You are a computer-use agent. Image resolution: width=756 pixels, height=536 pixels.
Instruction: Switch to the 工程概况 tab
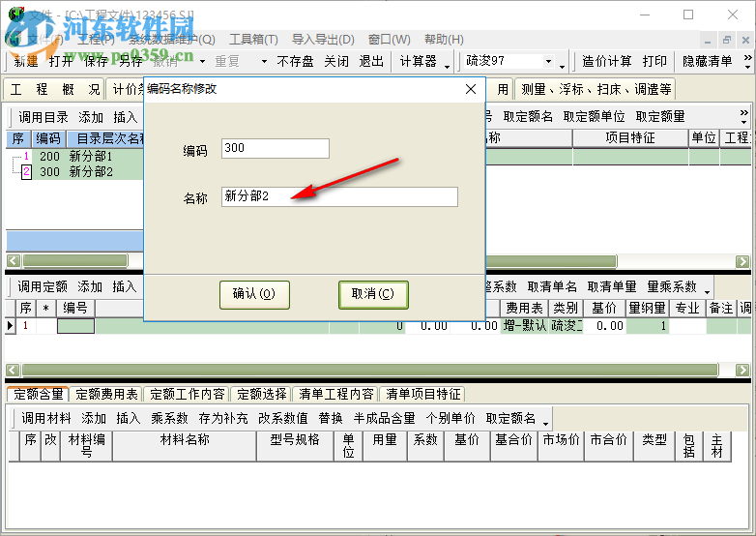55,89
